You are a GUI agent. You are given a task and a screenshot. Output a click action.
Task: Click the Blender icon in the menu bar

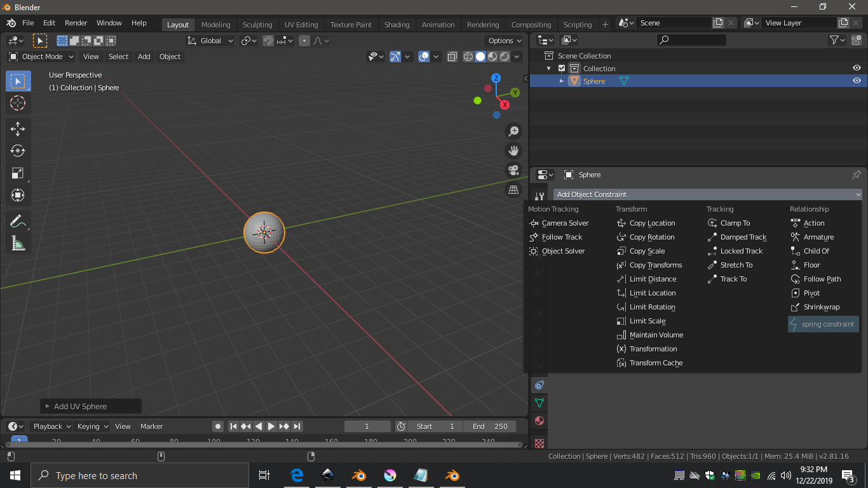[11, 23]
